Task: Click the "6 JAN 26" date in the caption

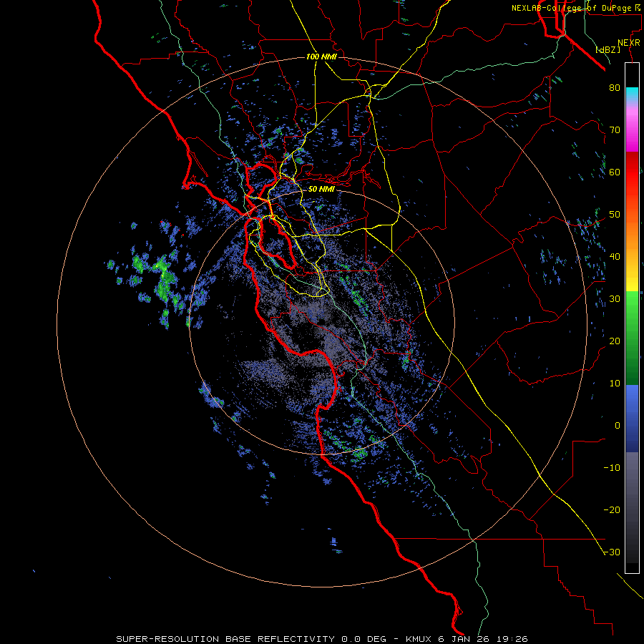Action: click(x=464, y=639)
